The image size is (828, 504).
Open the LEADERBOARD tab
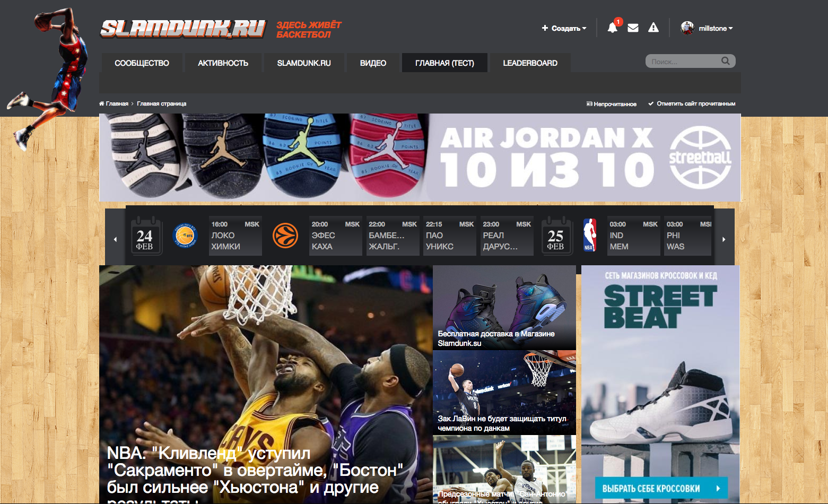(x=530, y=63)
